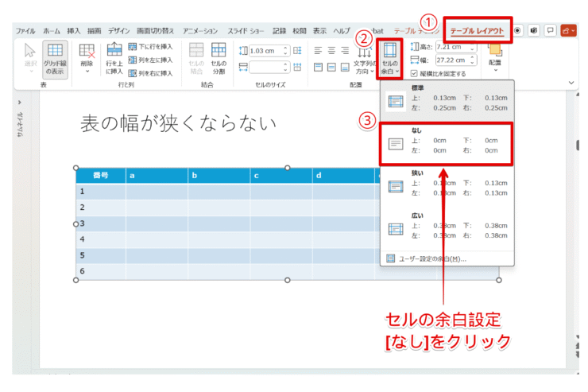Open the share button dropdown
The height and width of the screenshot is (392, 588).
[568, 31]
